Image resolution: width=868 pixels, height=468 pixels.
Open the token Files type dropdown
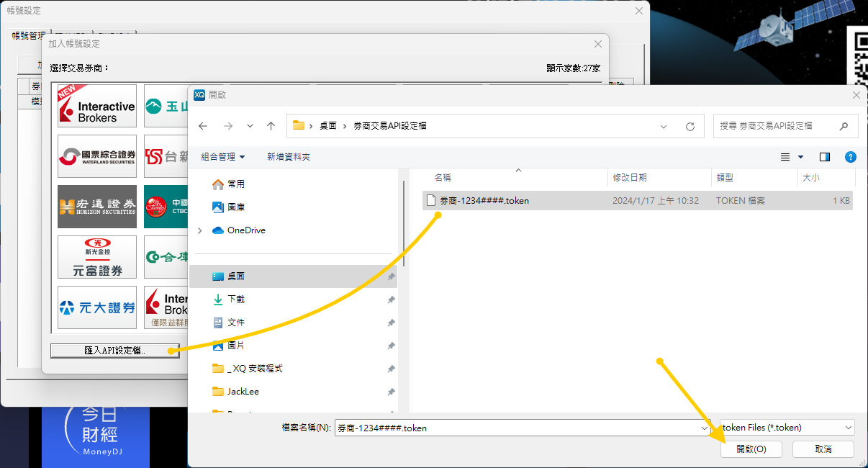point(787,428)
